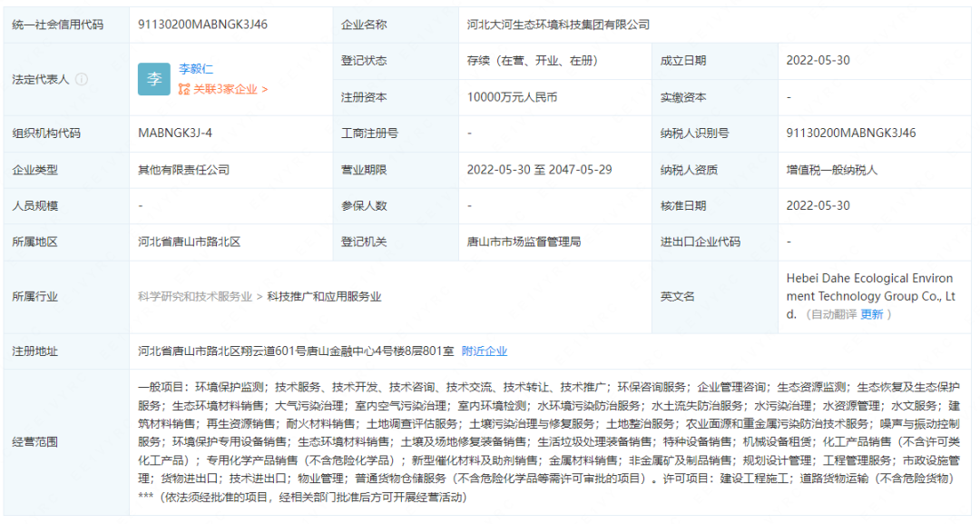Viewport: 980px width, 524px height.
Task: Click the 登记机关 label
Action: coord(364,242)
